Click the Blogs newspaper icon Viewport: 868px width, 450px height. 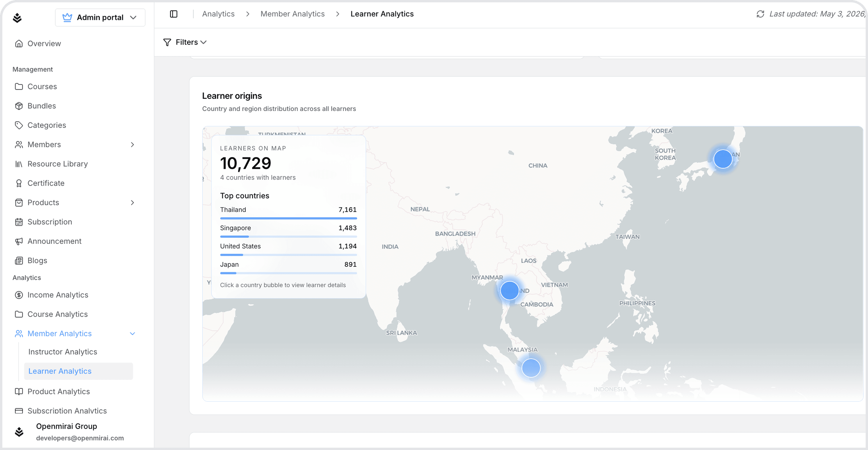(19, 261)
